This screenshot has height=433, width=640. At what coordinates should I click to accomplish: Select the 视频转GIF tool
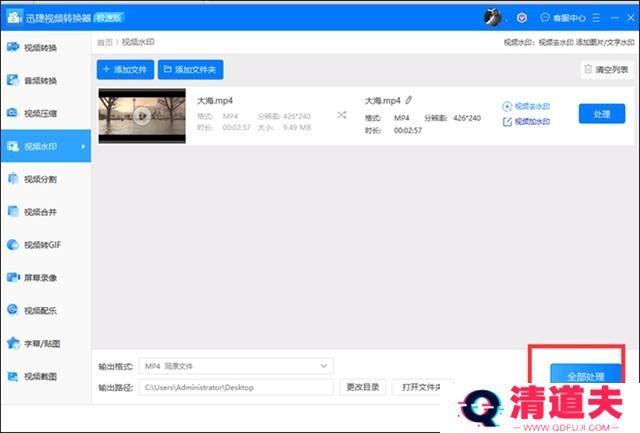click(x=44, y=244)
